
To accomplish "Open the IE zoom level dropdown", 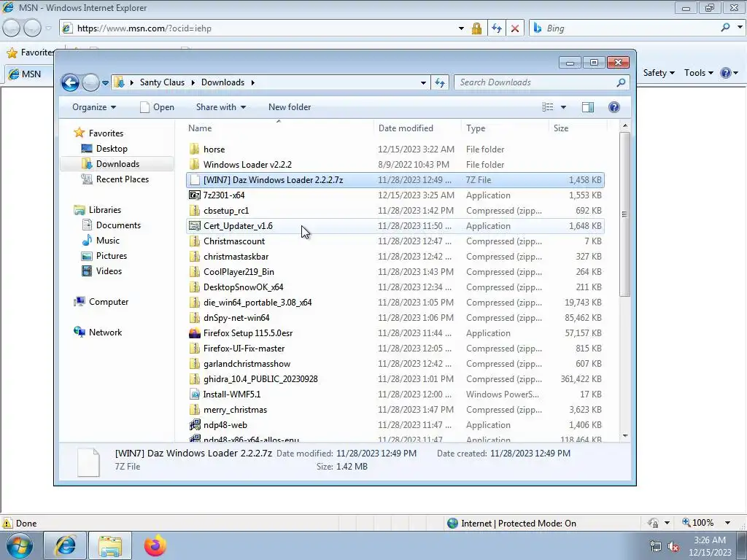I will [x=727, y=523].
